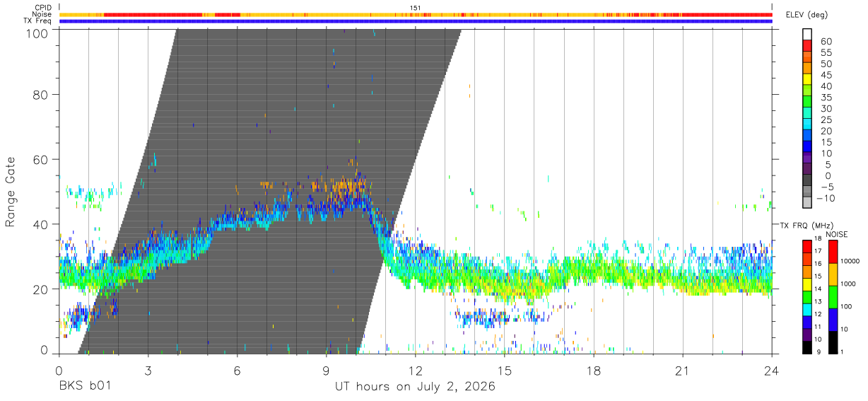Image resolution: width=868 pixels, height=401 pixels.
Task: Click the Noise row label
Action: click(x=44, y=14)
